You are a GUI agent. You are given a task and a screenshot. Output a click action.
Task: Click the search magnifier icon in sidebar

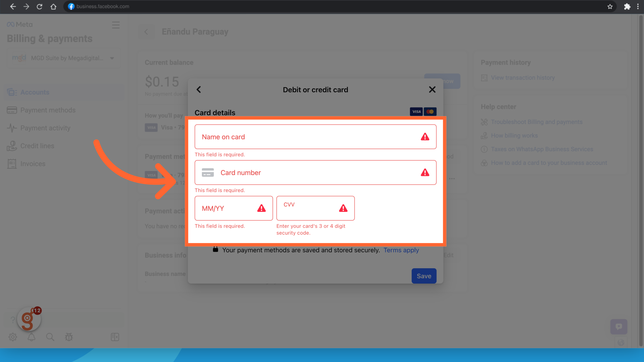click(x=50, y=337)
